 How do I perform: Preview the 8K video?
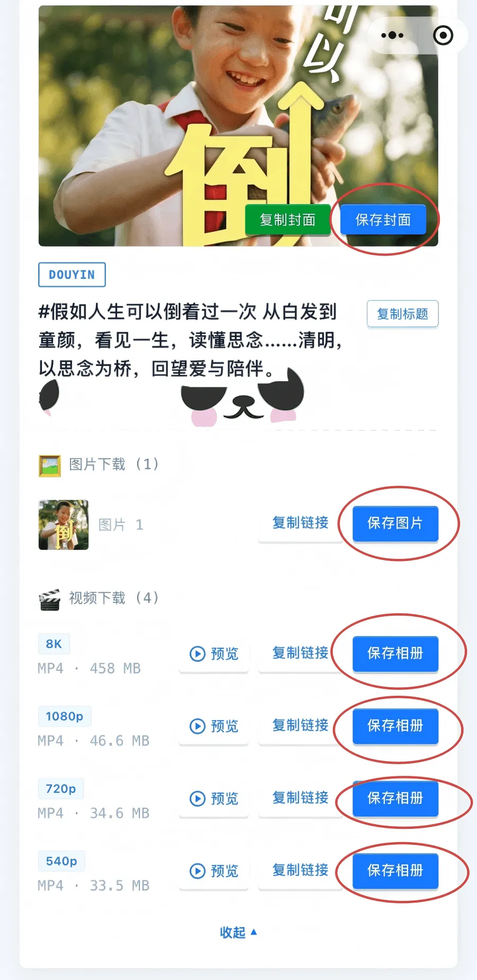[214, 653]
